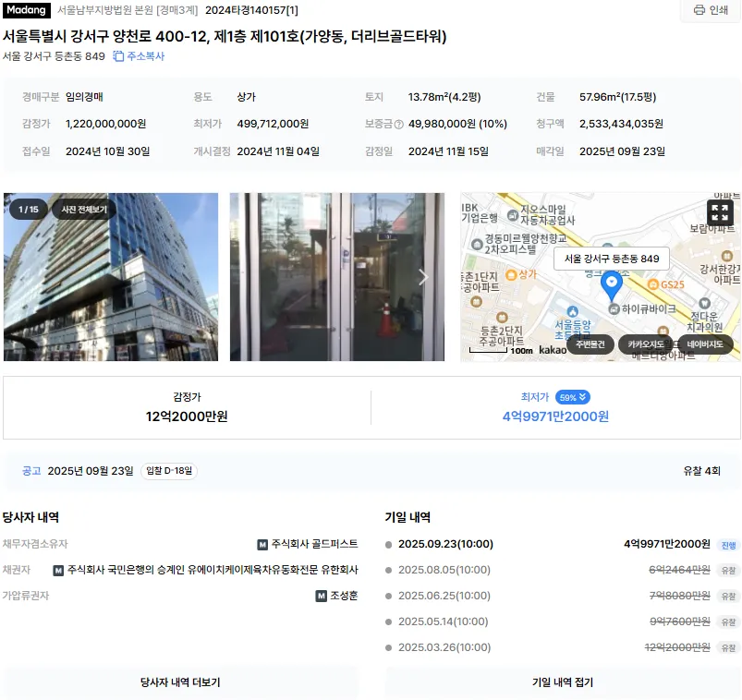
Task: Open 네이버지도 map button
Action: click(705, 344)
